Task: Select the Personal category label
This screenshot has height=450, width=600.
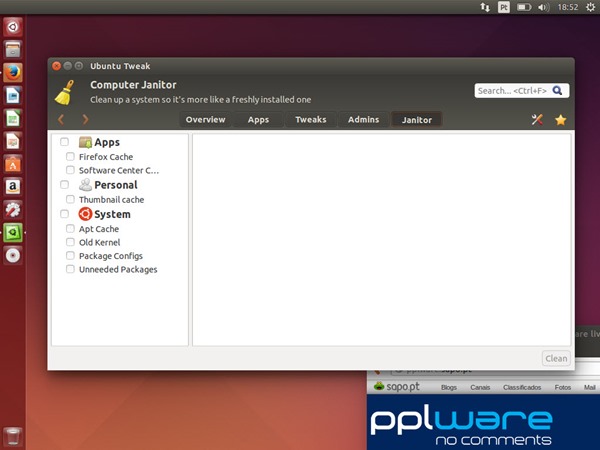Action: pyautogui.click(x=116, y=185)
